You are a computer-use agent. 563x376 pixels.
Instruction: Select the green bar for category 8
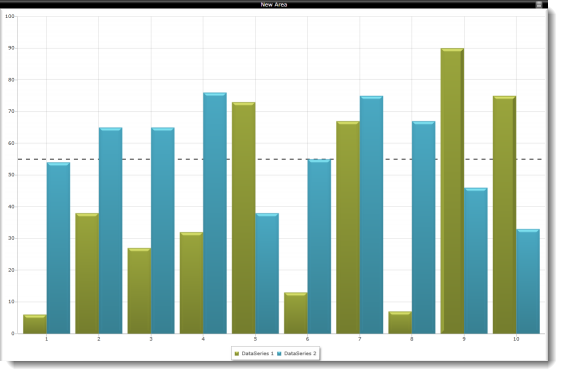(x=400, y=322)
